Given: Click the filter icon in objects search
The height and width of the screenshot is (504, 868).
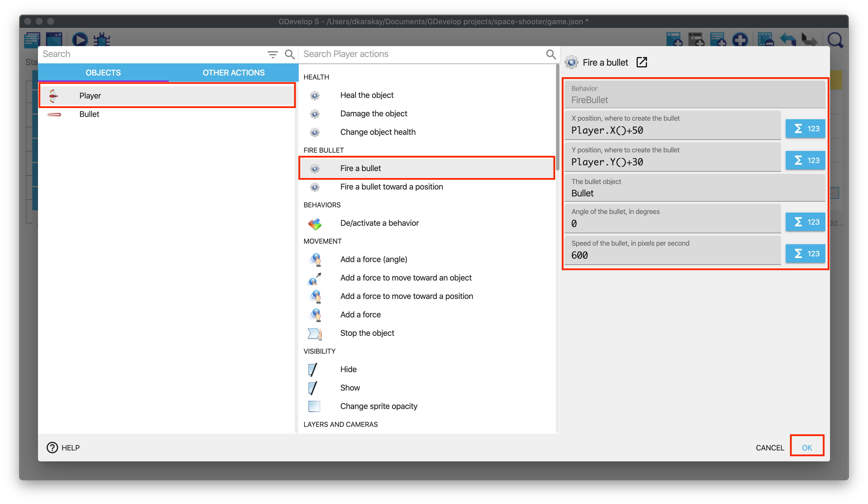Looking at the screenshot, I should pos(273,54).
